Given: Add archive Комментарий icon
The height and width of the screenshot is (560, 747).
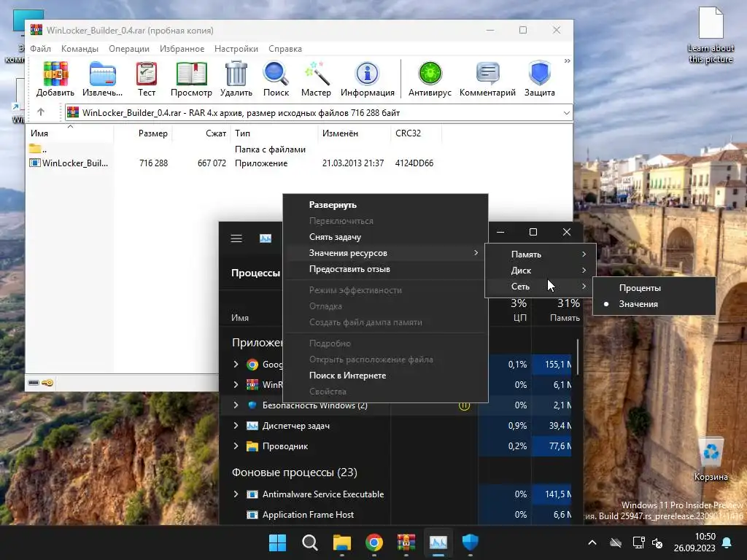Looking at the screenshot, I should tap(487, 79).
